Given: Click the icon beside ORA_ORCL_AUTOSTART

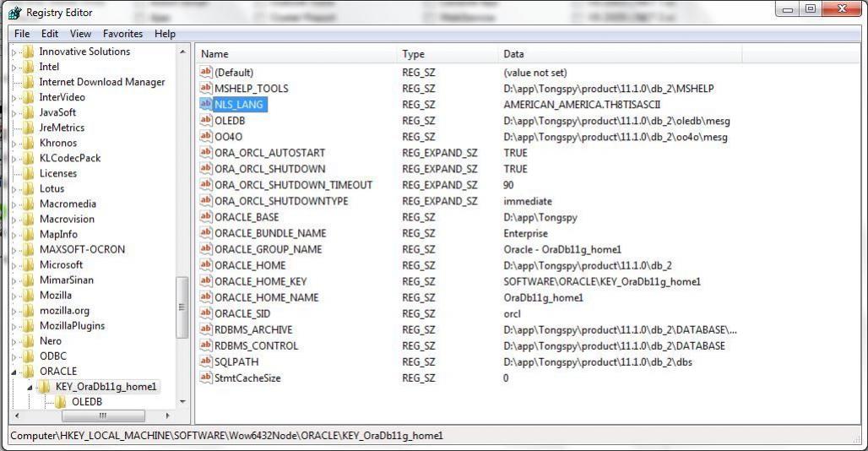Looking at the screenshot, I should [206, 152].
